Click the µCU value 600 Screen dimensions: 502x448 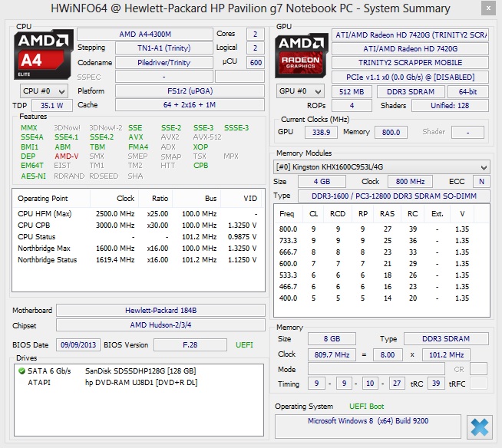[x=256, y=62]
